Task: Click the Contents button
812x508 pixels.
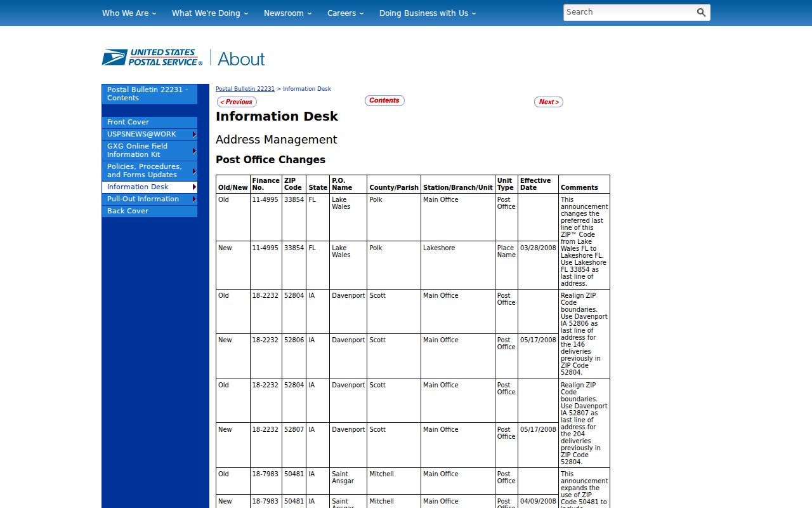Action: [384, 100]
